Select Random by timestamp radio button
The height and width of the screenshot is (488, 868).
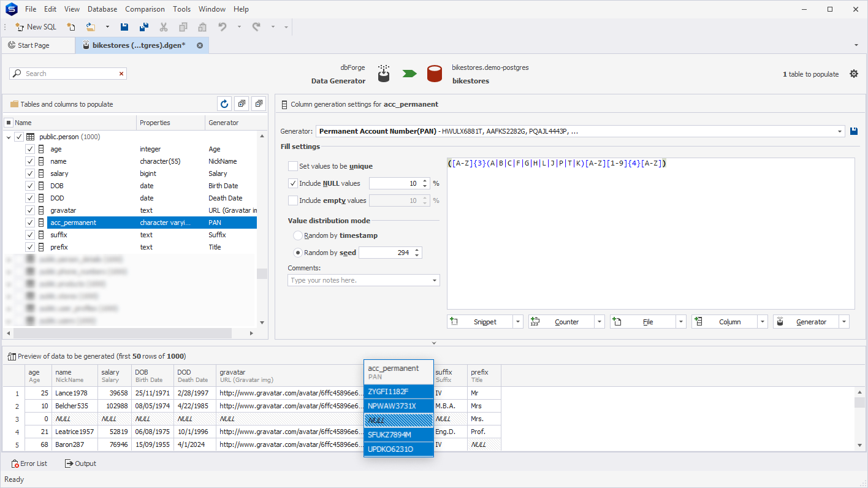298,235
